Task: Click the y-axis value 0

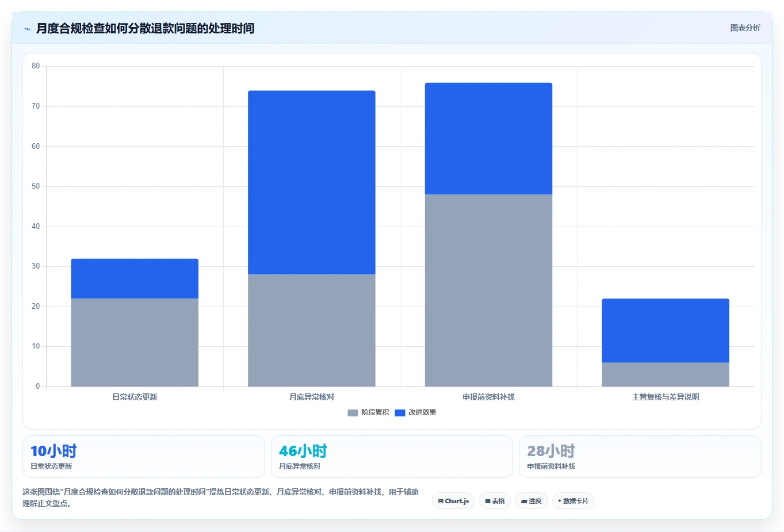Action: coord(38,386)
